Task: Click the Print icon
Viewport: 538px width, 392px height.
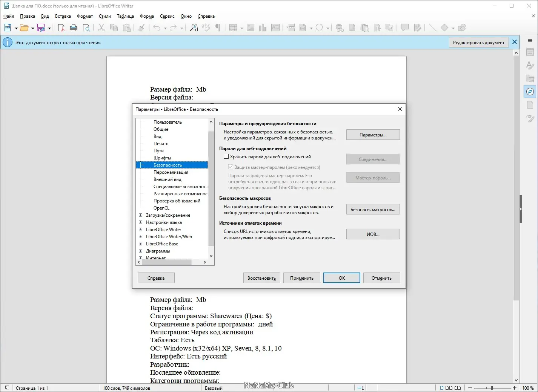Action: point(74,28)
